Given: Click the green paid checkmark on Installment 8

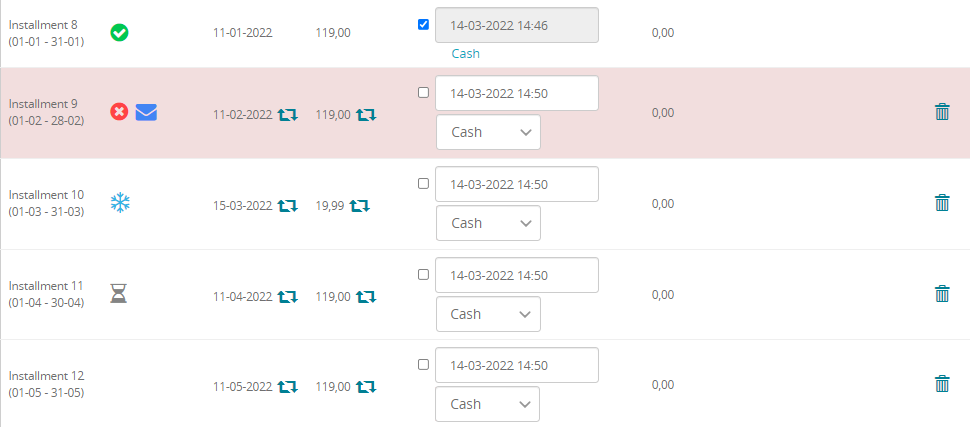Looking at the screenshot, I should coord(119,33).
